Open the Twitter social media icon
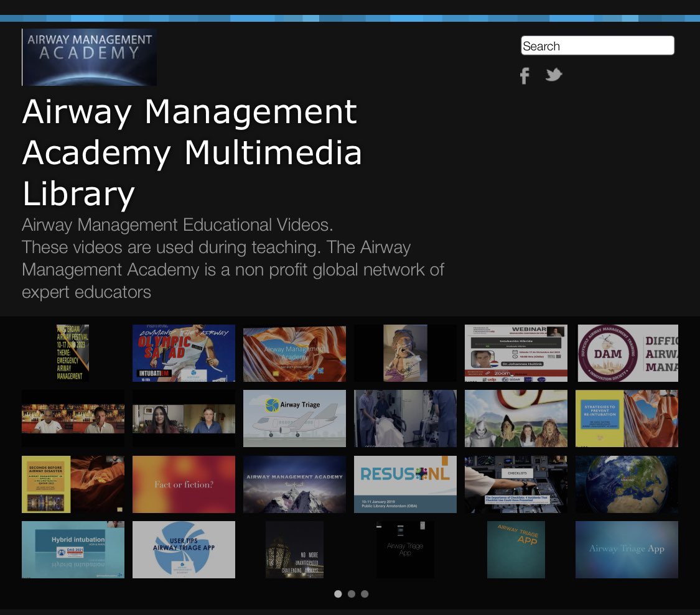This screenshot has height=615, width=700. (554, 75)
